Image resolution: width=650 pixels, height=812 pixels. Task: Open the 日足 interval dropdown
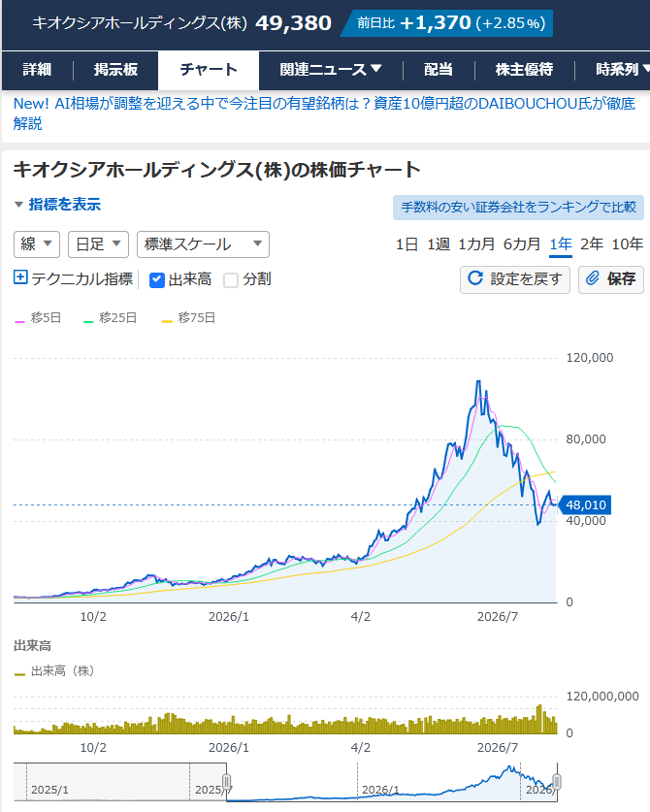(x=98, y=244)
